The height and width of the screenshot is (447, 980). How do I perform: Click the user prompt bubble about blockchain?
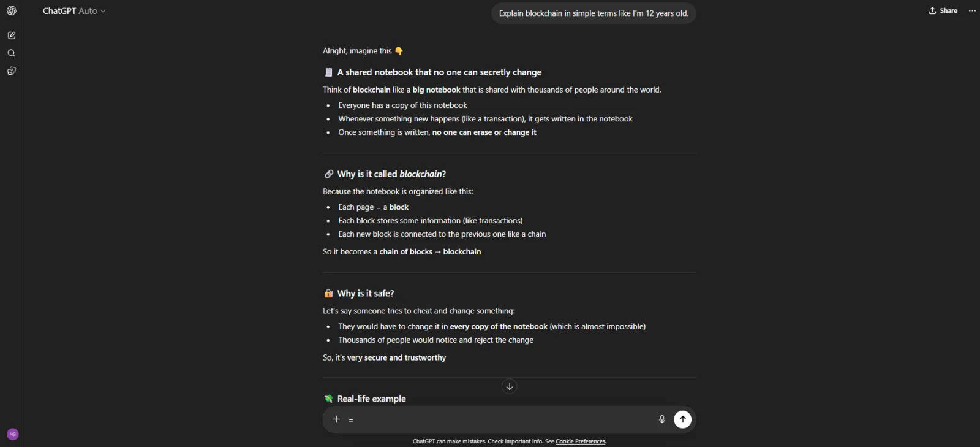594,13
